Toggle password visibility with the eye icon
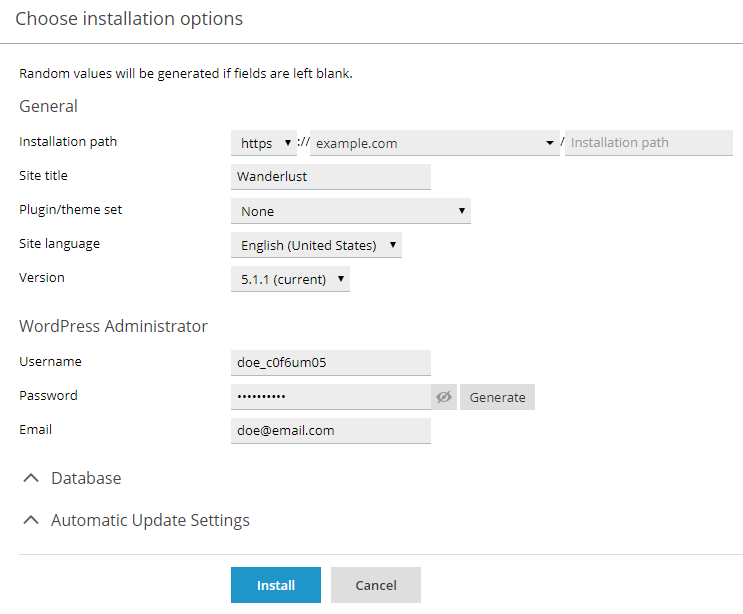Screen dimensions: 743x614 (444, 397)
